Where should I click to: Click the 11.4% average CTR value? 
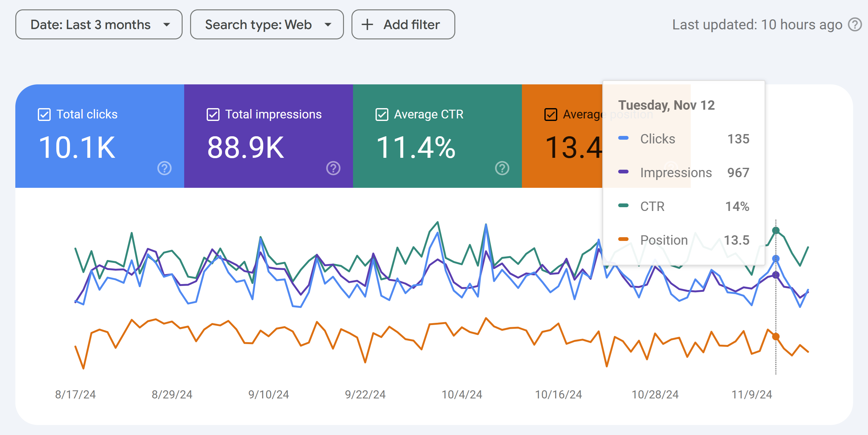[x=416, y=147]
